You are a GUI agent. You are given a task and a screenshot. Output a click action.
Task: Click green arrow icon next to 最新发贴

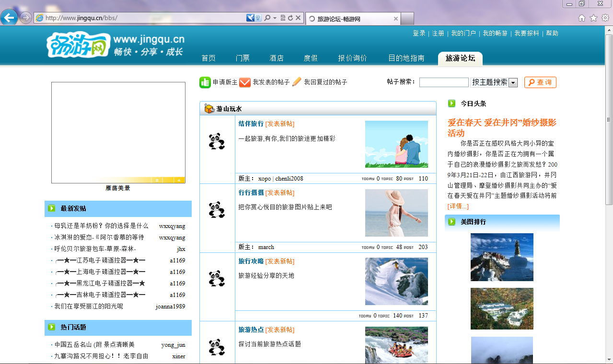[x=52, y=208]
